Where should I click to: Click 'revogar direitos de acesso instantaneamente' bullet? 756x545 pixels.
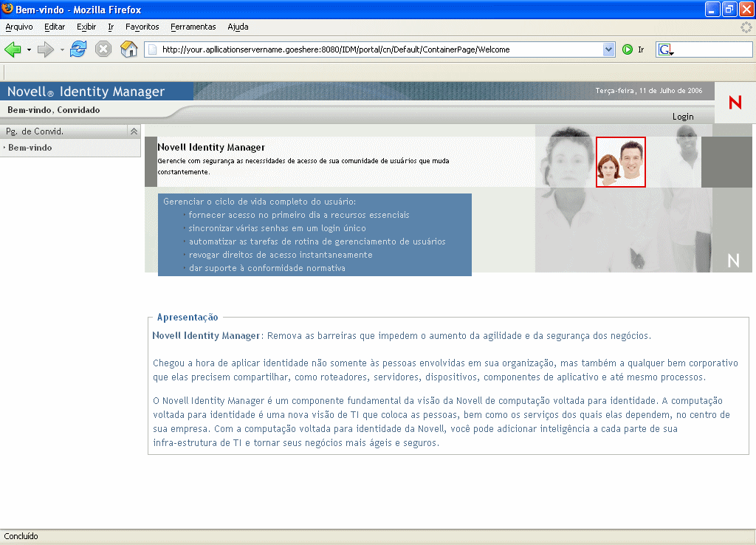coord(281,255)
